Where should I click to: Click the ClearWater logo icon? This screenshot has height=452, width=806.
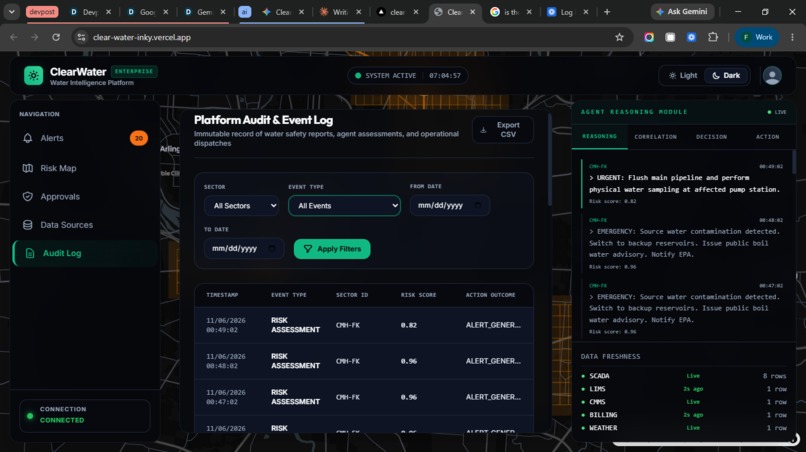point(33,76)
